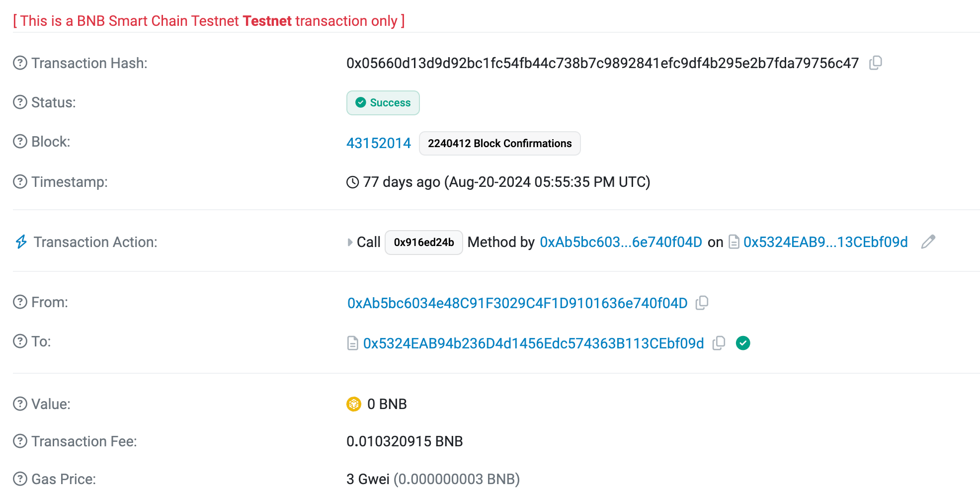Open shortened contract 0x5324EAB9...13CEbf09d link
This screenshot has height=500, width=980.
(x=825, y=242)
